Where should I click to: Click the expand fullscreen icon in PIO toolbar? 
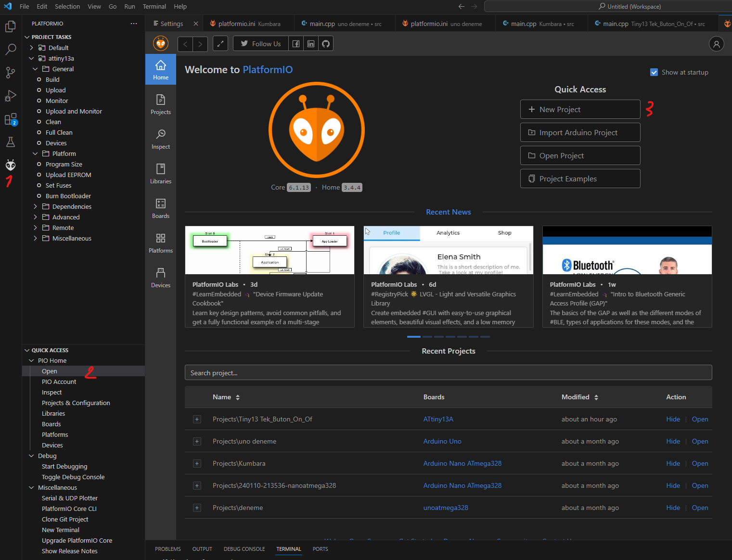(x=220, y=44)
